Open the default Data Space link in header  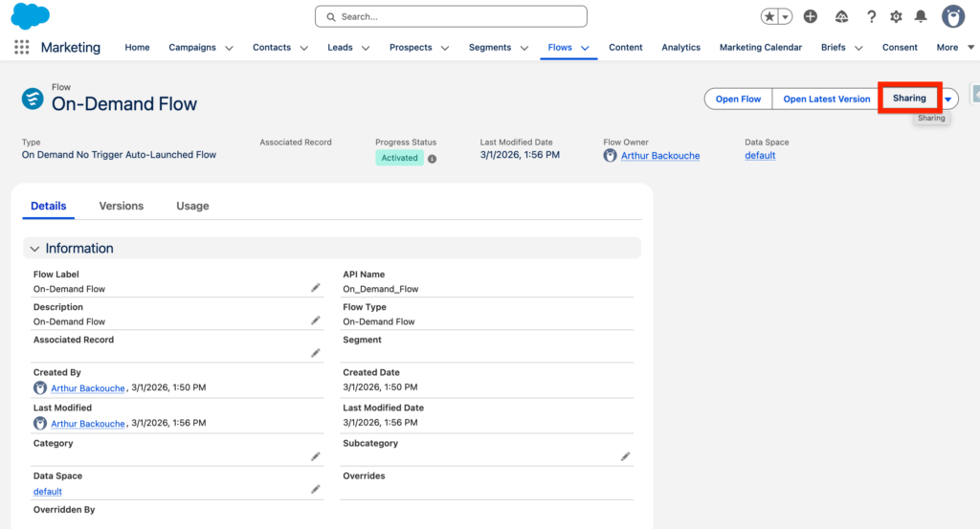point(760,156)
